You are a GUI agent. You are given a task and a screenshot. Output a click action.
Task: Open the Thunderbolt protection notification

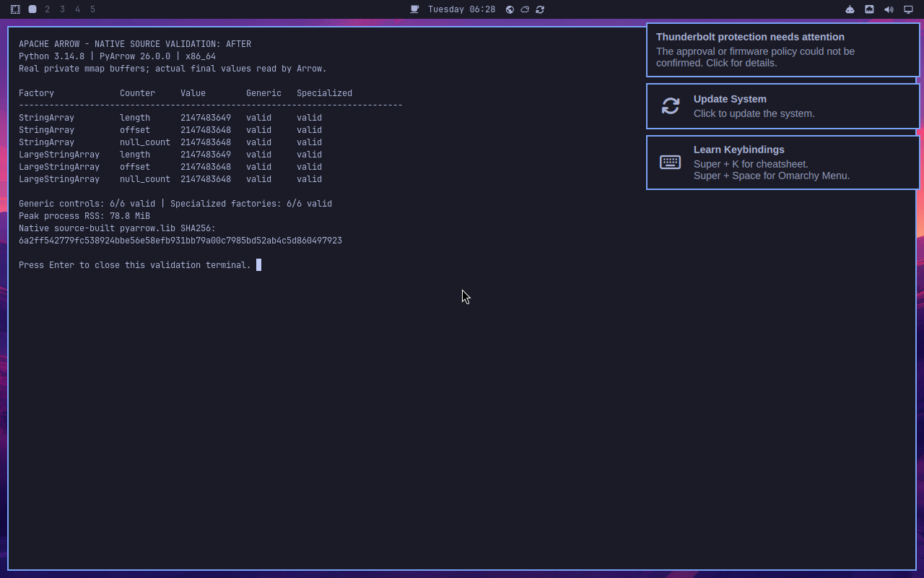click(x=783, y=50)
